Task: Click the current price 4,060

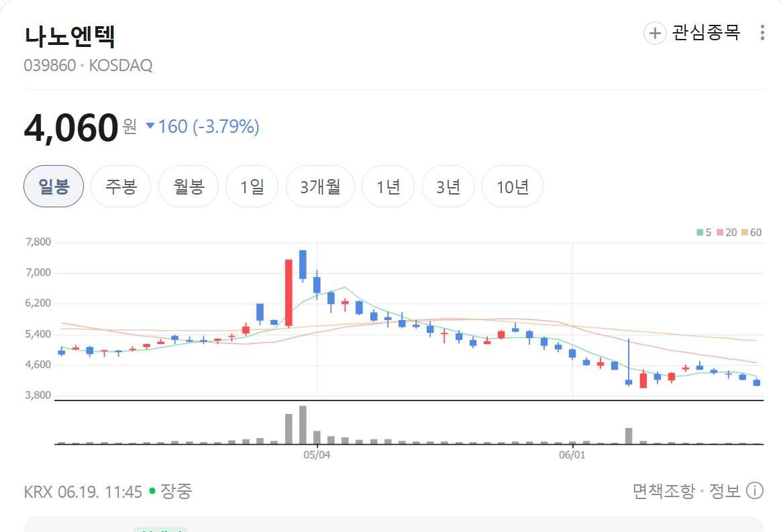Action: (x=71, y=128)
